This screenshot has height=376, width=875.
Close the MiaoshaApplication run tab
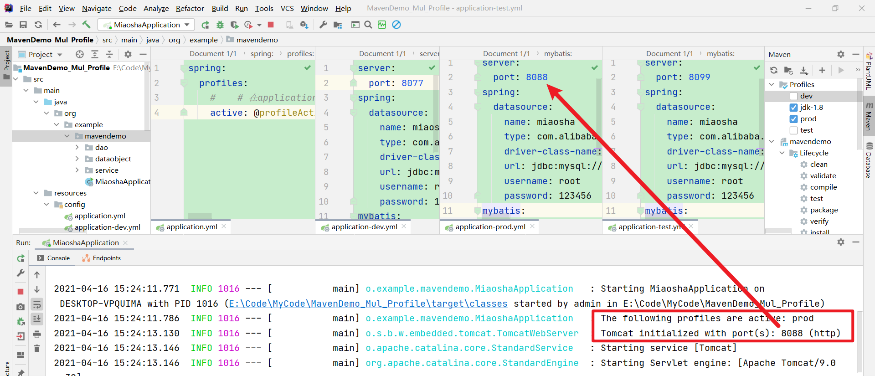pyautogui.click(x=126, y=243)
